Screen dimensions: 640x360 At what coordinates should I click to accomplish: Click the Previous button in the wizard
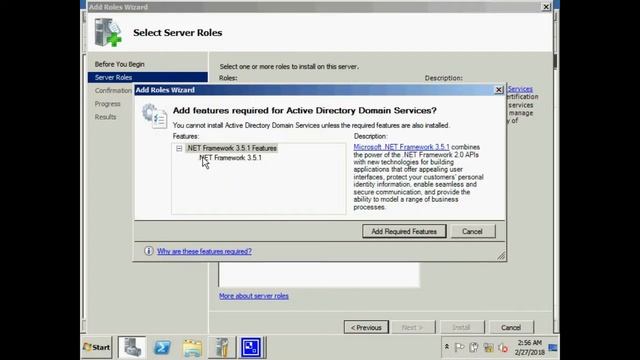(x=366, y=327)
